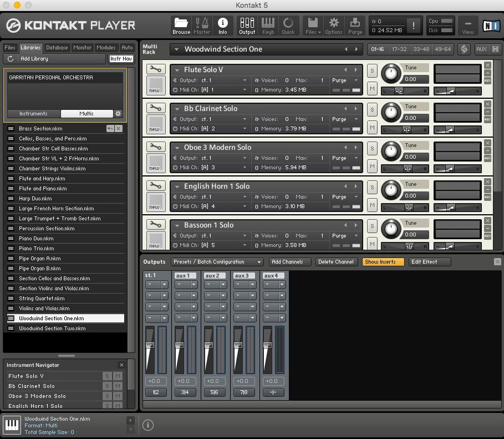
Task: Toggle Show Inserts in Outputs
Action: [x=383, y=262]
